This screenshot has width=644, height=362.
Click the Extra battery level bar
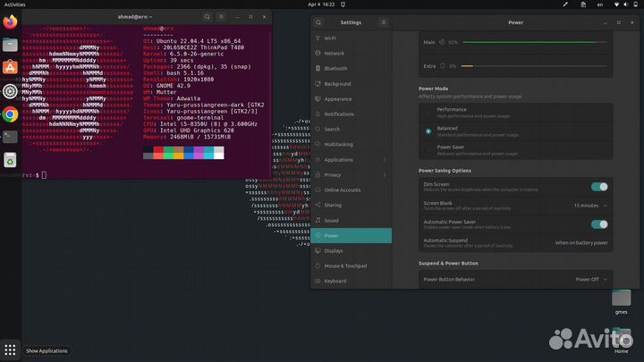tap(534, 66)
